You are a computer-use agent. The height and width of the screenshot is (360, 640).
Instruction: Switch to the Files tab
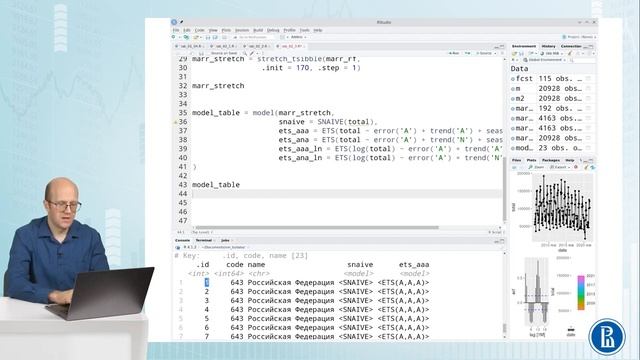(516, 160)
